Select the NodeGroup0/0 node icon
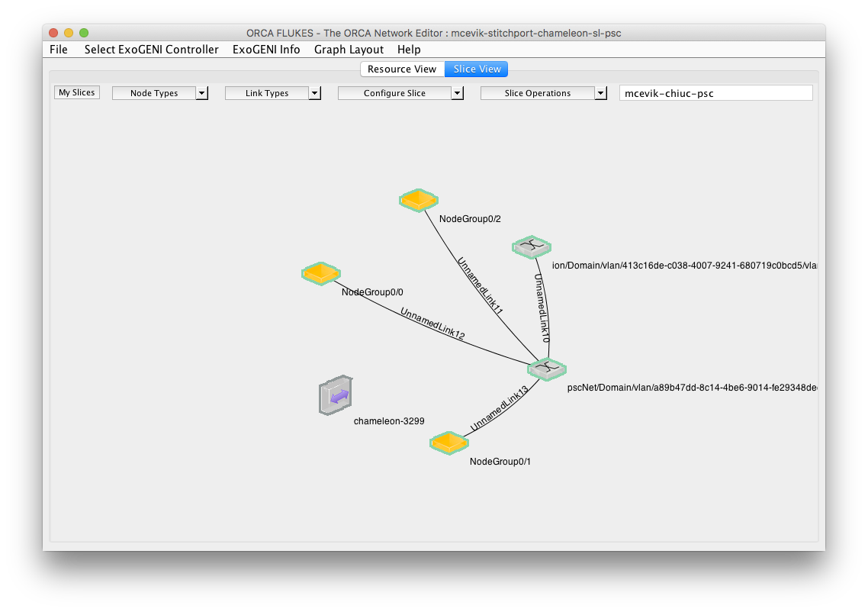 (x=321, y=274)
